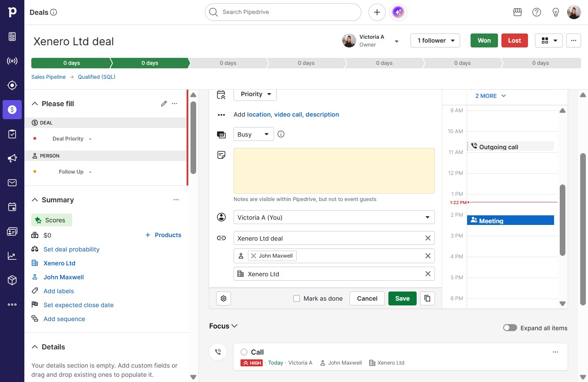Mark the deal as Won

tap(484, 40)
